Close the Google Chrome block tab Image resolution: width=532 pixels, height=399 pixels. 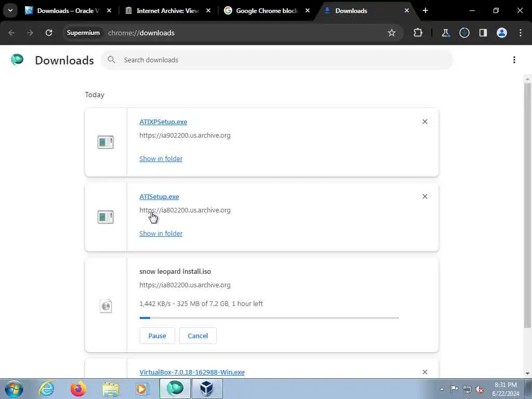[x=308, y=10]
